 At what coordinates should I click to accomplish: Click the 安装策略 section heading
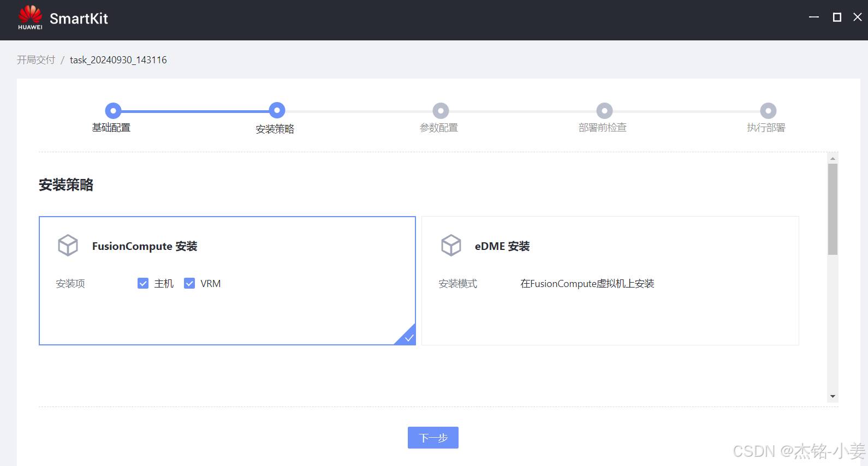coord(66,185)
